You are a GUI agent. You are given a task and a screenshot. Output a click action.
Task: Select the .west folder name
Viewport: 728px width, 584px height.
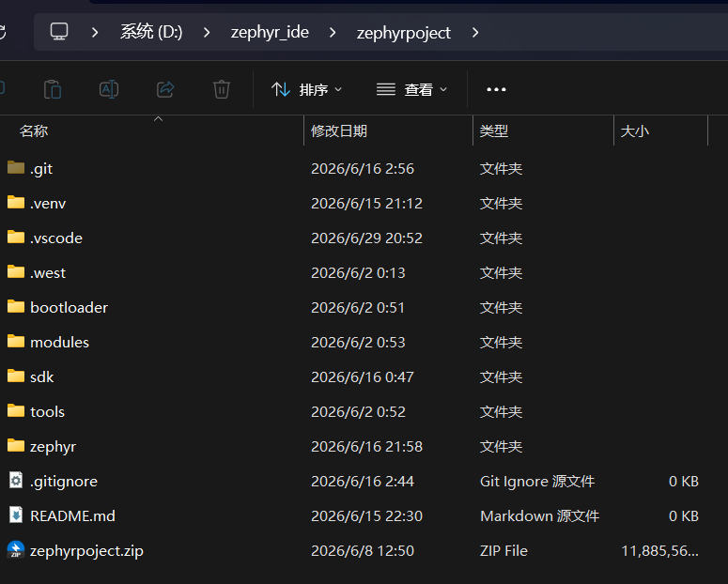coord(48,273)
